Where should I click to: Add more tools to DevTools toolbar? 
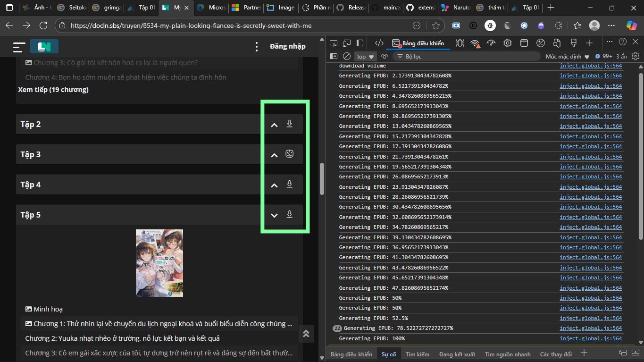[x=589, y=43]
